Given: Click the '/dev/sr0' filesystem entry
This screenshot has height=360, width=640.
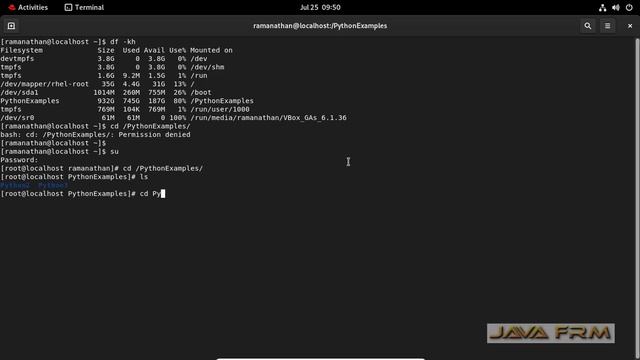Looking at the screenshot, I should click(17, 118).
